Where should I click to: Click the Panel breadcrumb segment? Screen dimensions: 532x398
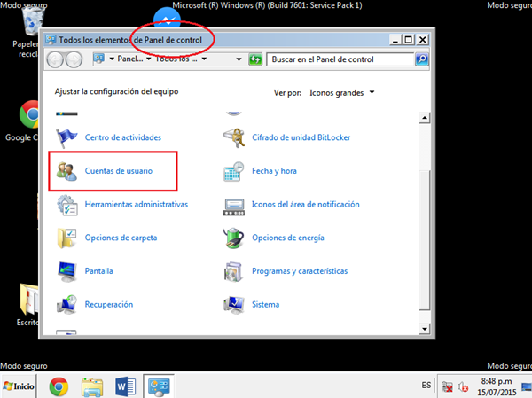tap(130, 59)
